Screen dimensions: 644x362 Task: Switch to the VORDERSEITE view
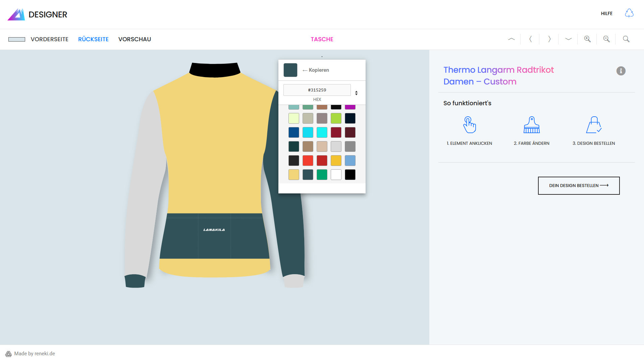tap(49, 39)
